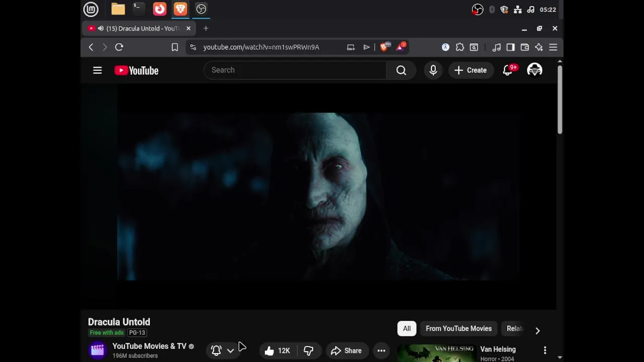Image resolution: width=644 pixels, height=362 pixels.
Task: Open the security shield tray icon
Action: (x=504, y=10)
